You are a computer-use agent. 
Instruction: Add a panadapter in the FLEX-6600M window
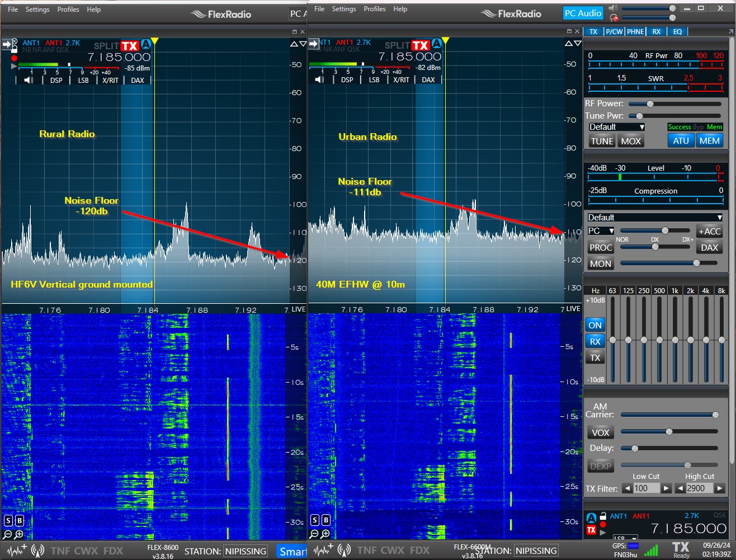tap(323, 550)
